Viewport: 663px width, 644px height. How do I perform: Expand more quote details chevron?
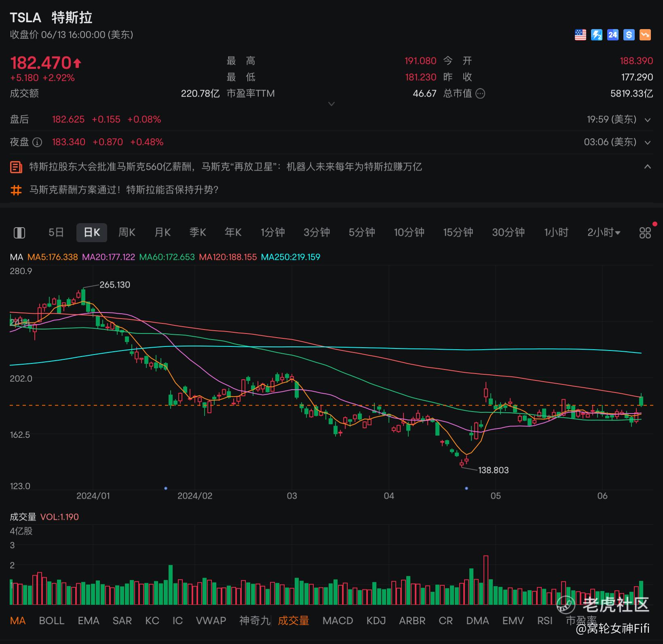click(331, 104)
